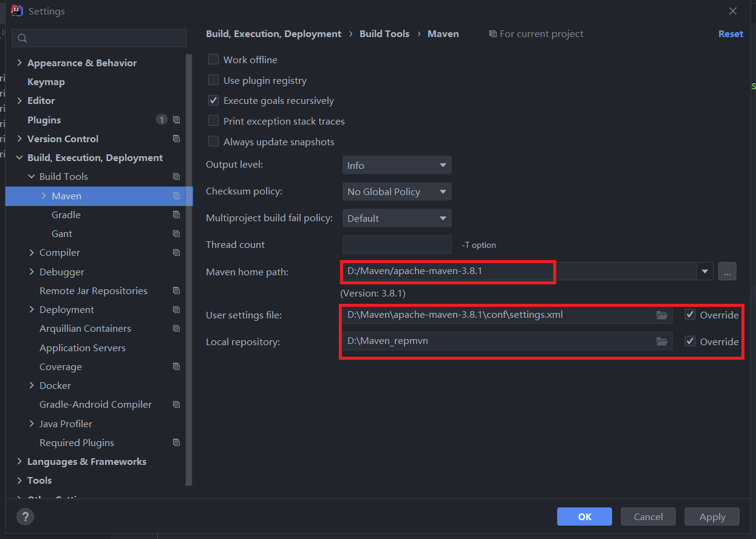Click the ellipsis browse button for Maven home
Image resolution: width=756 pixels, height=539 pixels.
click(727, 271)
